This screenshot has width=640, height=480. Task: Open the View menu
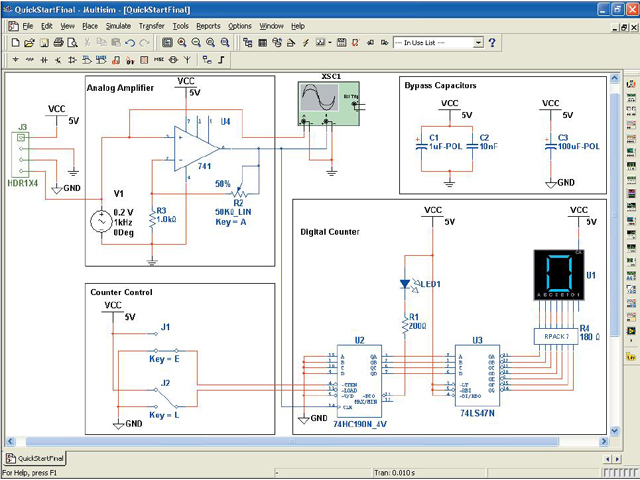click(68, 26)
